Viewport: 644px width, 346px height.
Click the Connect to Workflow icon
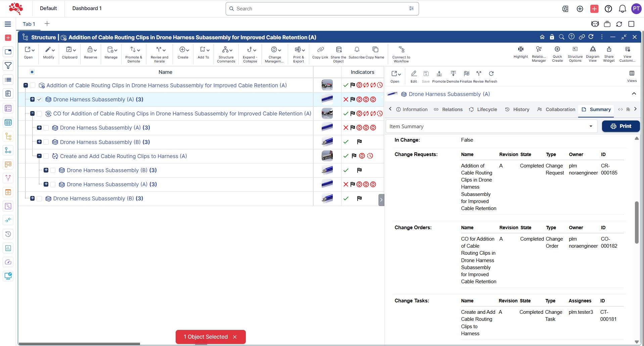tap(401, 50)
